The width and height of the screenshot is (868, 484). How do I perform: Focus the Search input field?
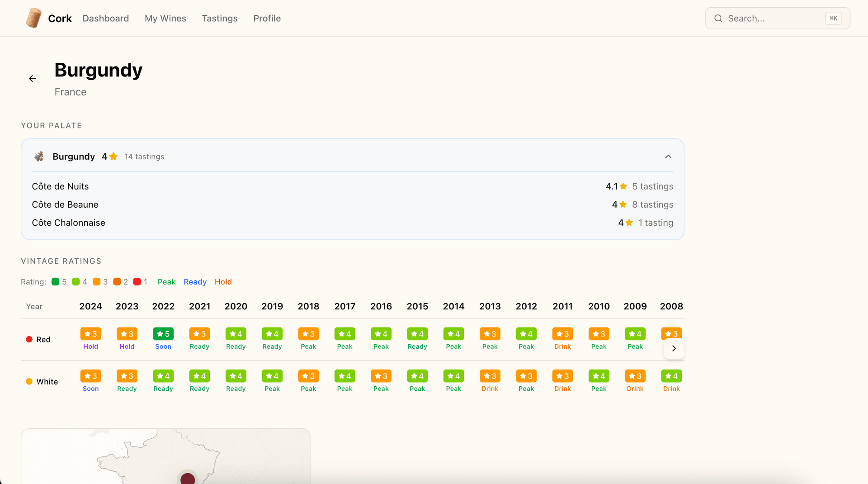pos(773,19)
